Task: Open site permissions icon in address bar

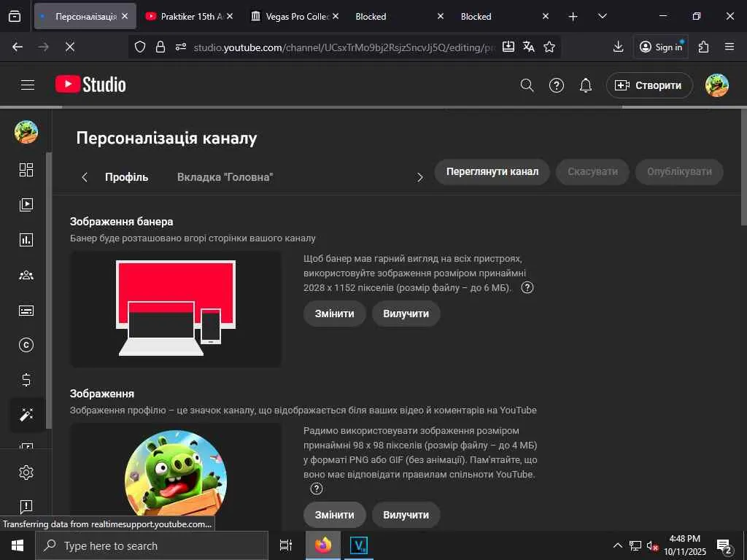Action: [181, 47]
